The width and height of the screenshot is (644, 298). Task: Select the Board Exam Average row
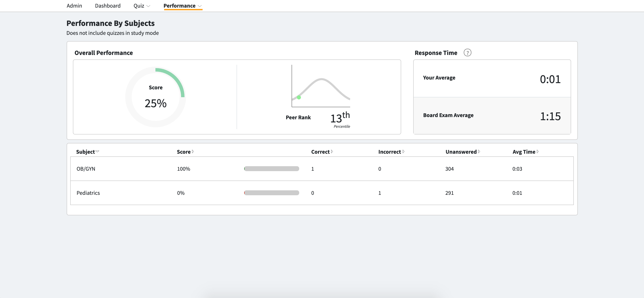click(x=492, y=115)
